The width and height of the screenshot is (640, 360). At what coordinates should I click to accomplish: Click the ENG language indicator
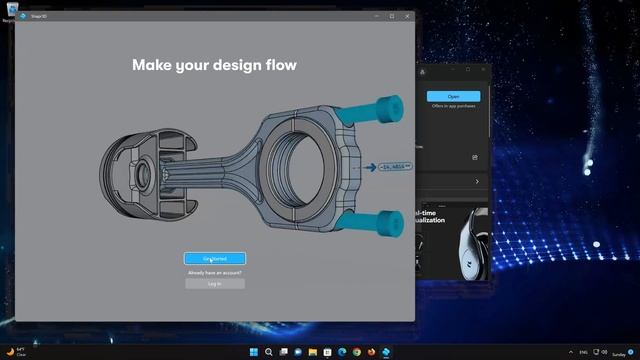click(583, 352)
